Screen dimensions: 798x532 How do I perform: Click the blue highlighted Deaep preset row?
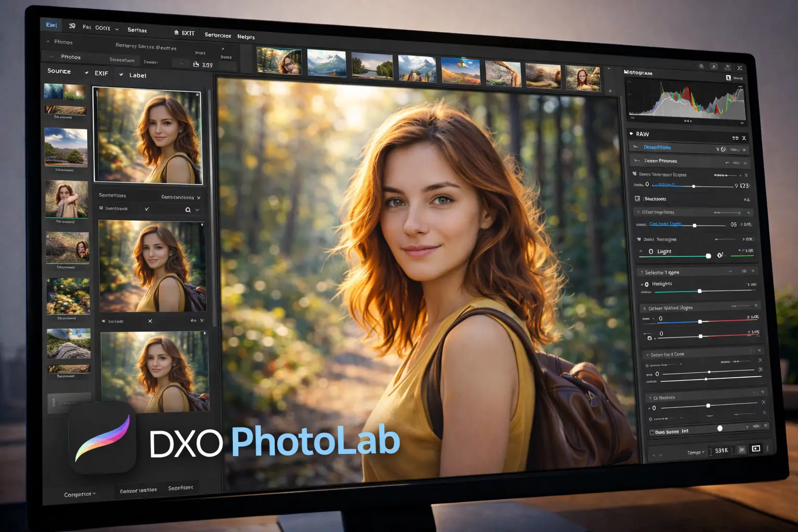[689, 148]
